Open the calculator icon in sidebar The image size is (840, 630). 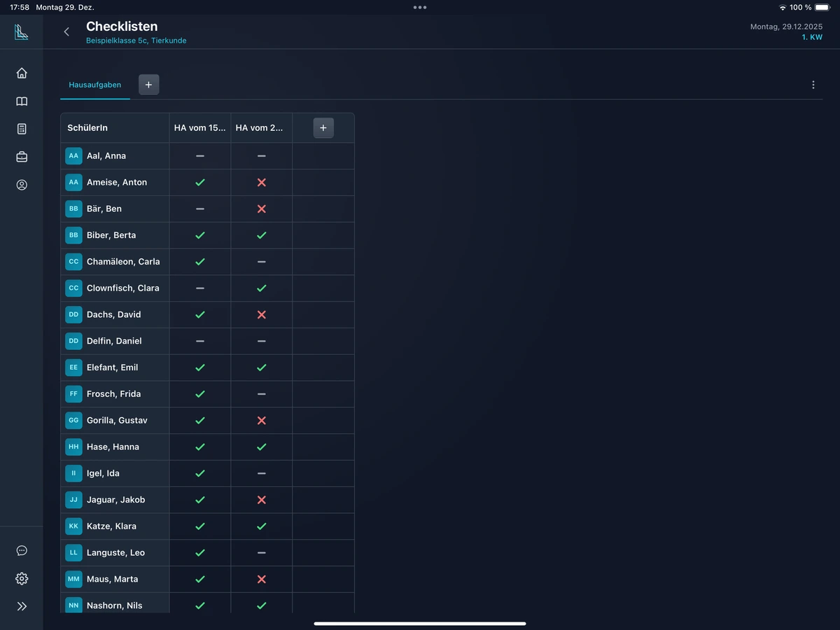point(22,129)
